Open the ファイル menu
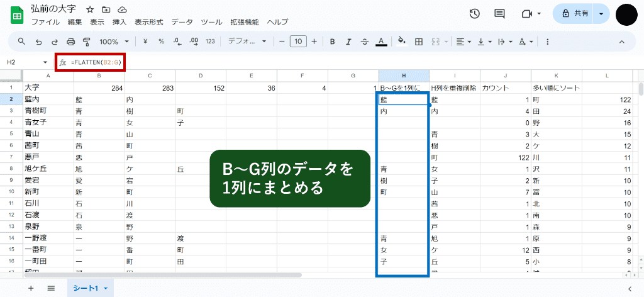The image size is (644, 297). click(x=45, y=22)
